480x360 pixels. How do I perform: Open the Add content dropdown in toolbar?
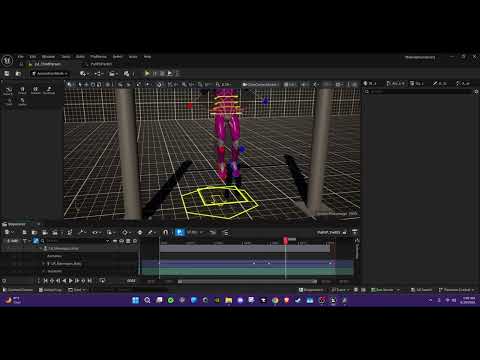[x=84, y=73]
